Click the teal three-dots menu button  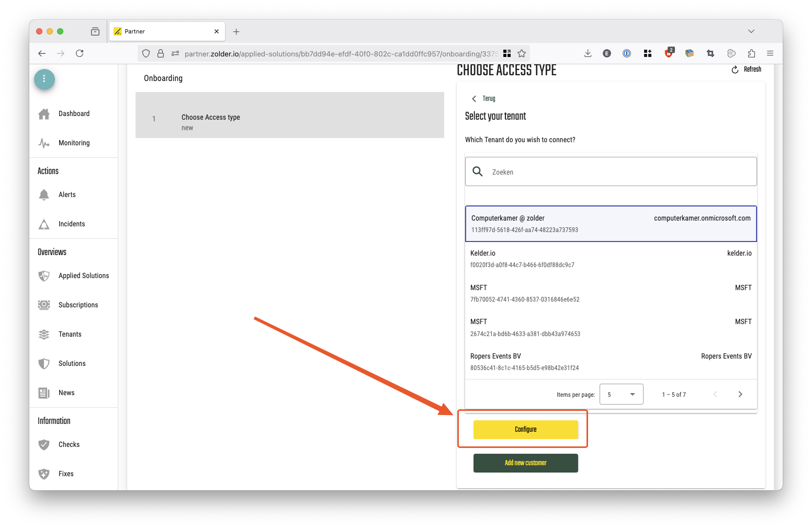[44, 79]
